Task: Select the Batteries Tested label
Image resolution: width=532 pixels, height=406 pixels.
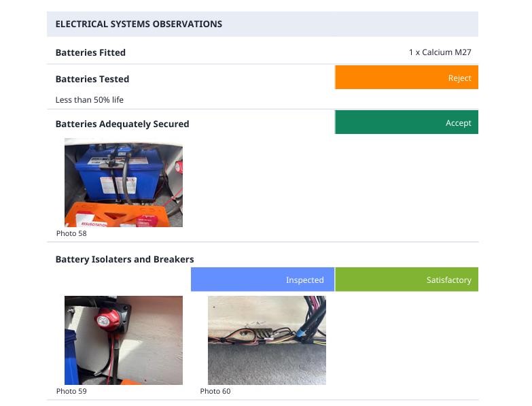Action: click(x=92, y=79)
